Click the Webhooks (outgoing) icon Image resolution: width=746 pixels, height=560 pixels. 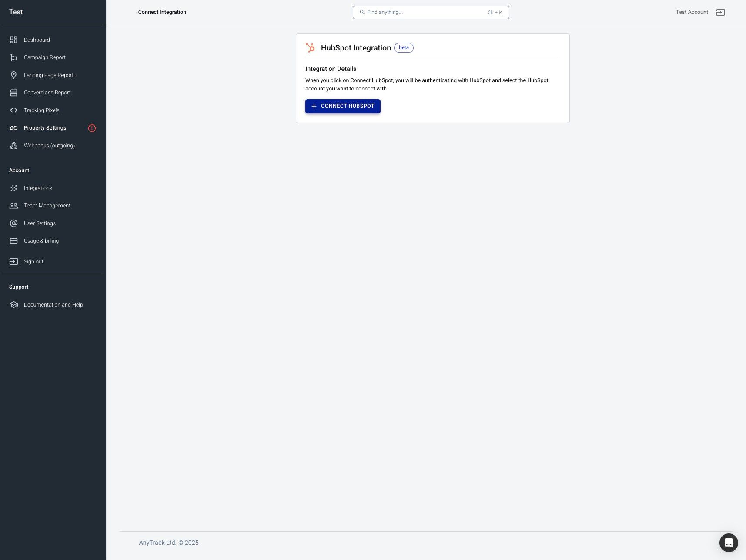pos(13,146)
